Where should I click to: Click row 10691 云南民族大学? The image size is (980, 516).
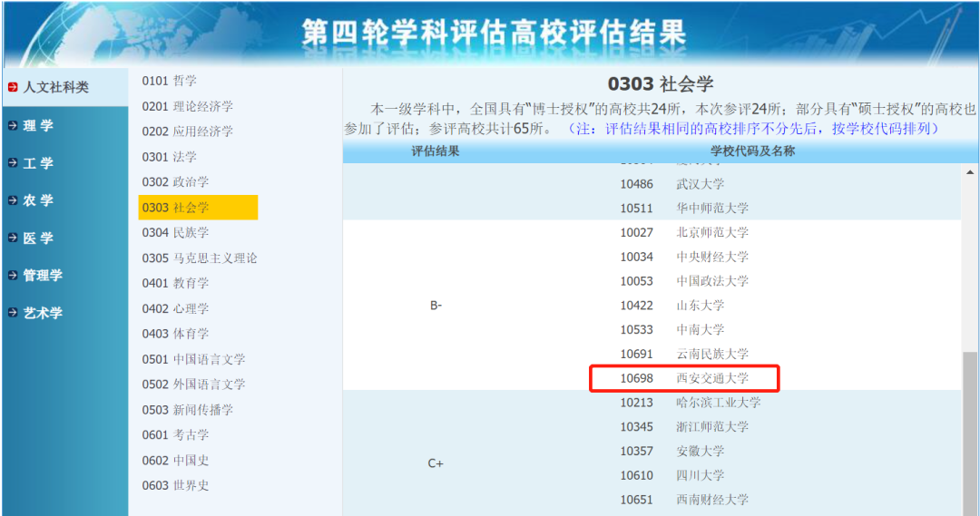pyautogui.click(x=684, y=355)
